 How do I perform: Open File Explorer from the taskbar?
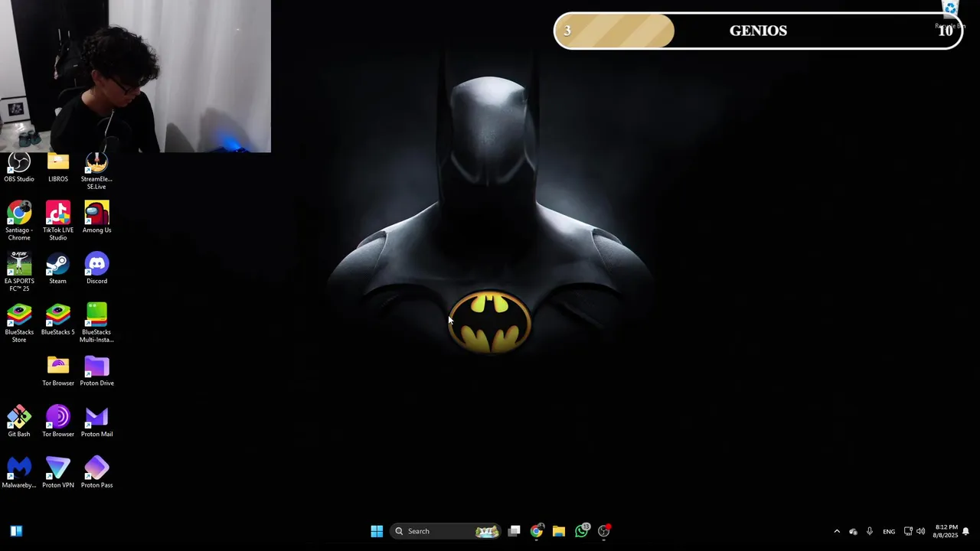pos(559,531)
